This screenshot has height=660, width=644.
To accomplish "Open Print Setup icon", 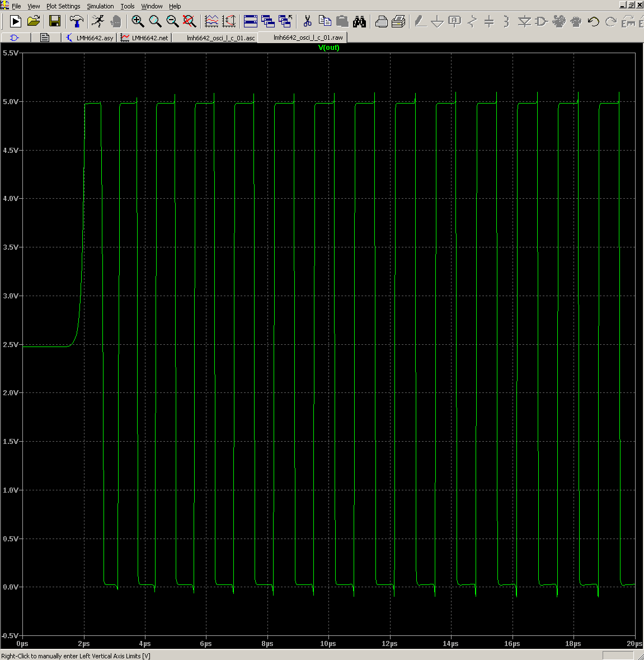I will [381, 21].
